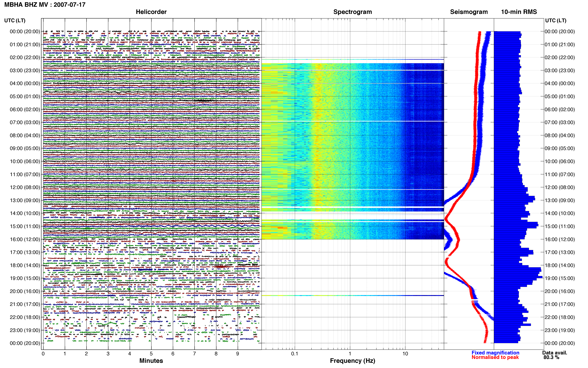Pick '23:00 (19:00)' on the left time axis
Screen dimensions: 588x368
[25, 330]
